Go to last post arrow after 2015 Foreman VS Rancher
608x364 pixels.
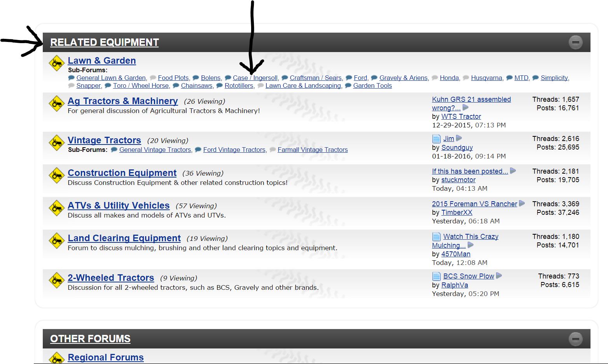pyautogui.click(x=522, y=204)
